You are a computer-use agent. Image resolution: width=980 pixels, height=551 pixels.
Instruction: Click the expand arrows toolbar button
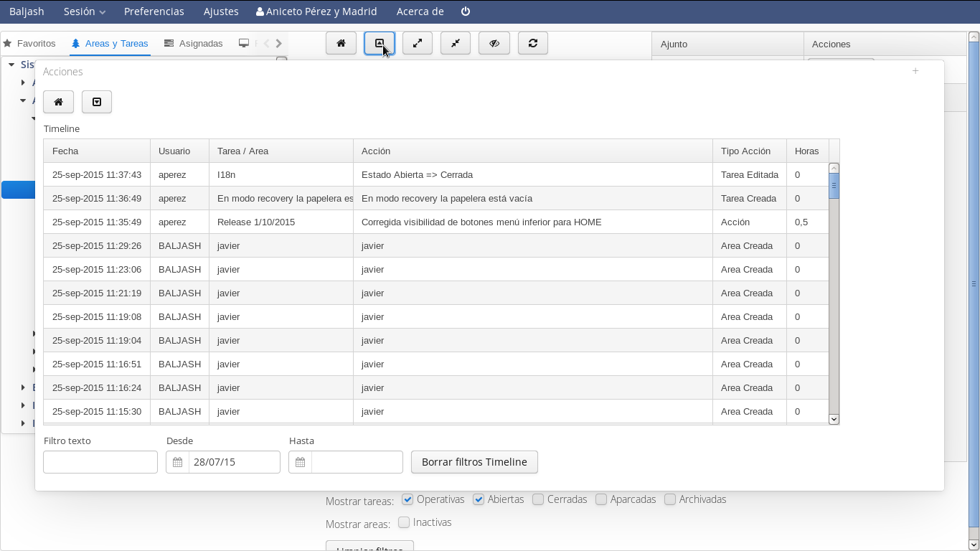(x=418, y=43)
